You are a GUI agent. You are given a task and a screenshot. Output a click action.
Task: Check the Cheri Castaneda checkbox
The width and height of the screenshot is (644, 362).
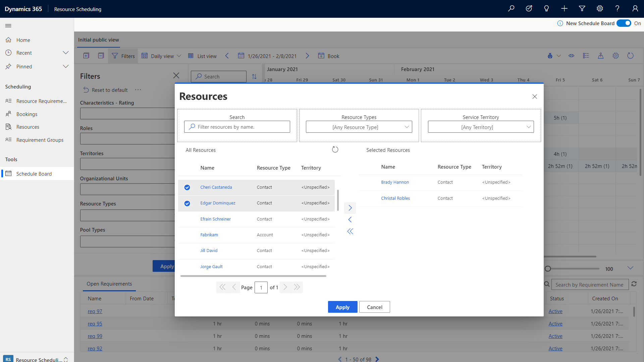(x=186, y=187)
